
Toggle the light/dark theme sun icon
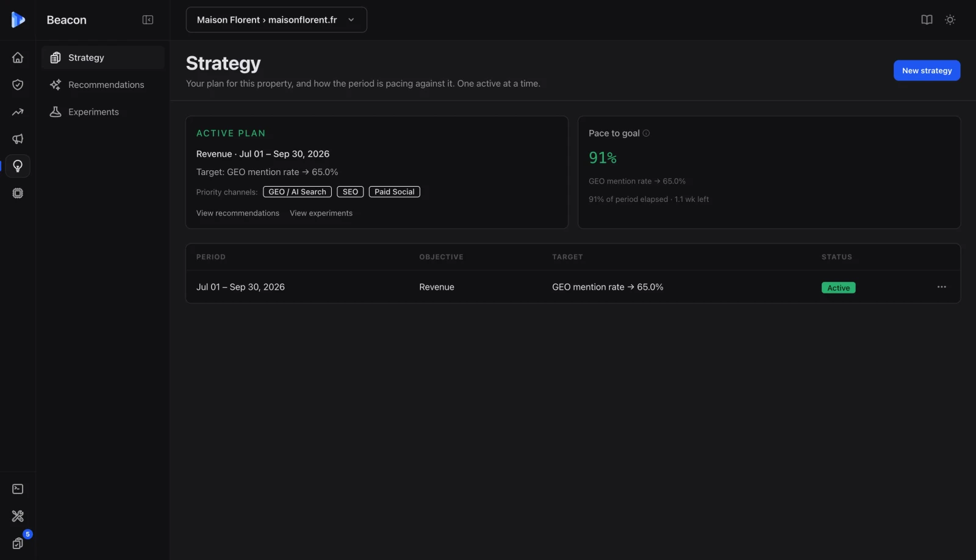click(x=950, y=20)
